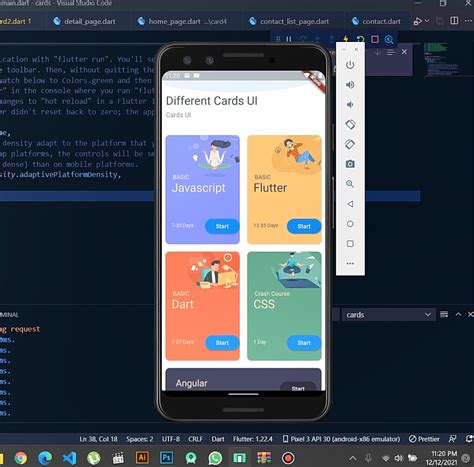
Task: Click the emulator power button
Action: (350, 65)
